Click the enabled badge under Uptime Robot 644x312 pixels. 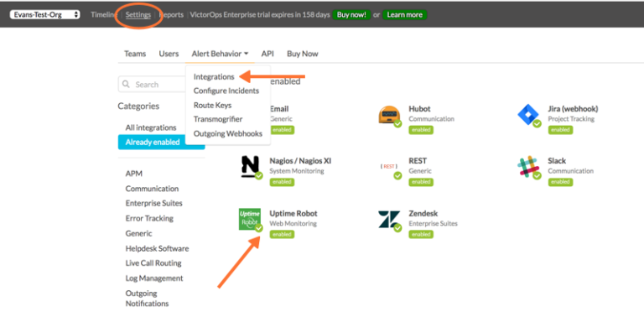click(x=282, y=234)
